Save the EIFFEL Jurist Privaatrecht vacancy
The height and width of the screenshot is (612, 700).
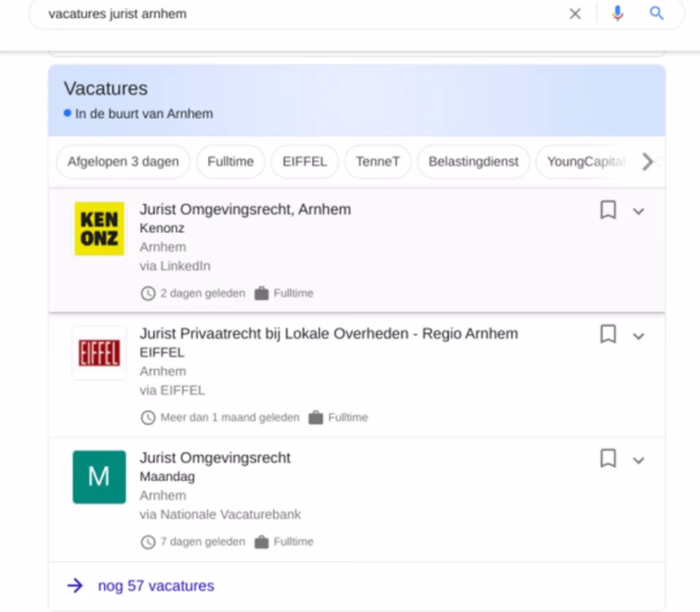[x=608, y=335]
